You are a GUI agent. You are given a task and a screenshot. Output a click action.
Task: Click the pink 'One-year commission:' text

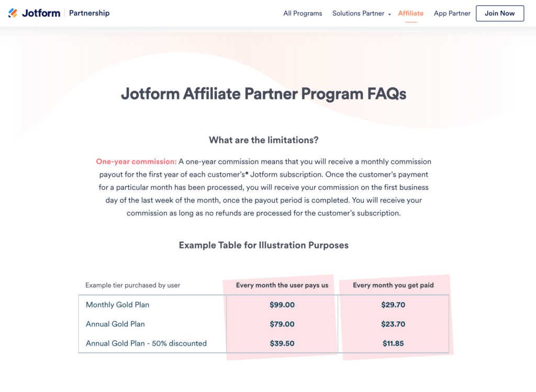click(136, 162)
